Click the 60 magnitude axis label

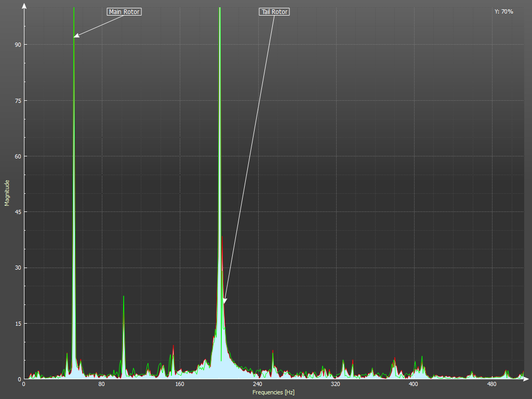(17, 156)
